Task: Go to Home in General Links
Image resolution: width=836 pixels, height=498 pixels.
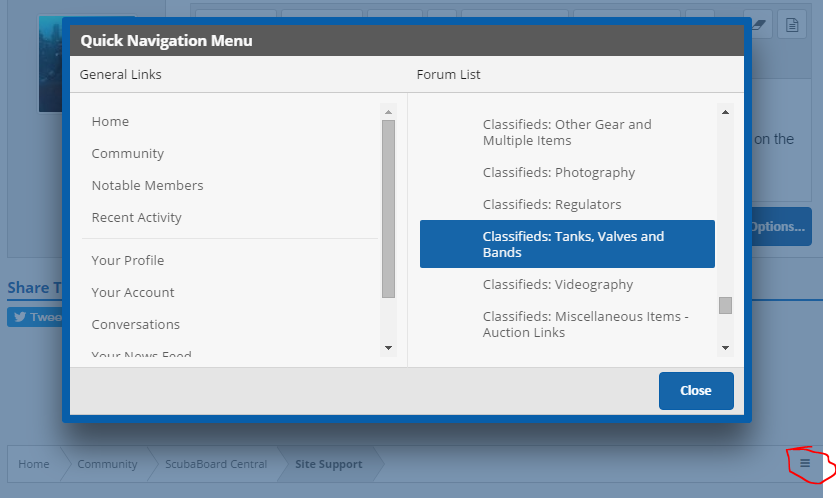Action: (110, 121)
